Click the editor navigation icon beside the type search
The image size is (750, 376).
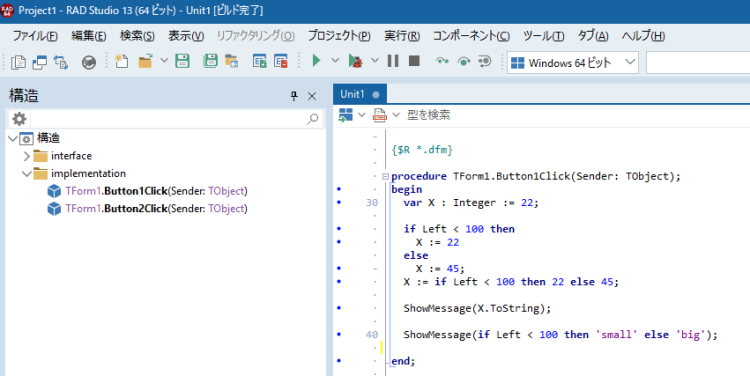click(345, 115)
